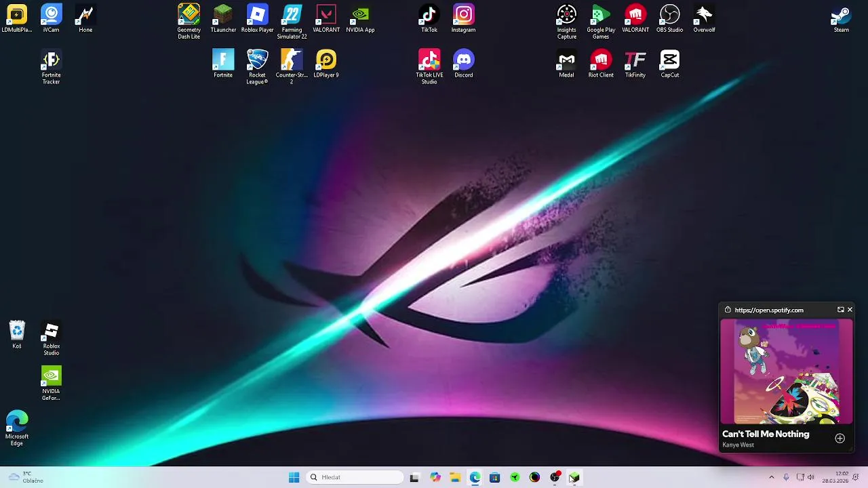This screenshot has width=868, height=488.
Task: Show hidden system tray icons
Action: 771,477
